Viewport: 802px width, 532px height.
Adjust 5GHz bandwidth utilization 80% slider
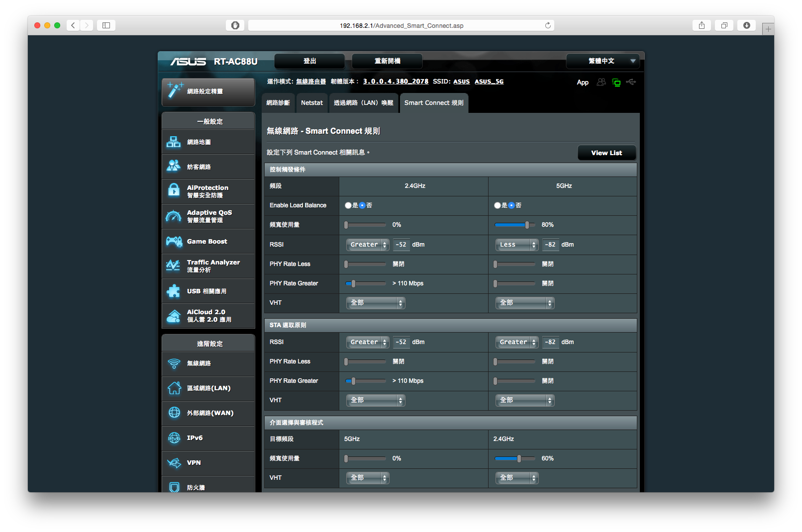click(x=515, y=225)
